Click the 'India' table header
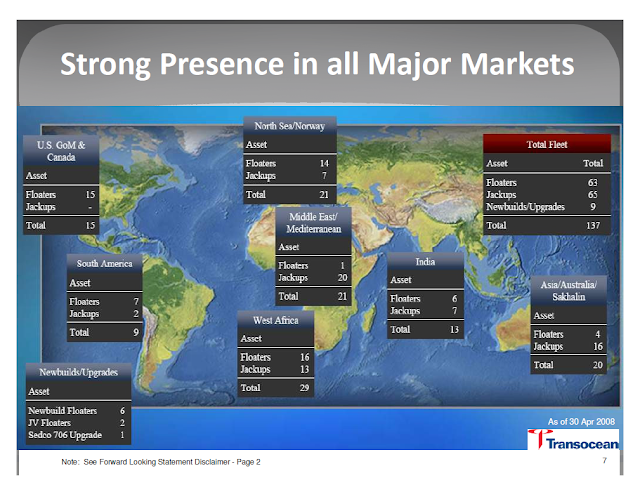The width and height of the screenshot is (640, 490). click(x=425, y=261)
